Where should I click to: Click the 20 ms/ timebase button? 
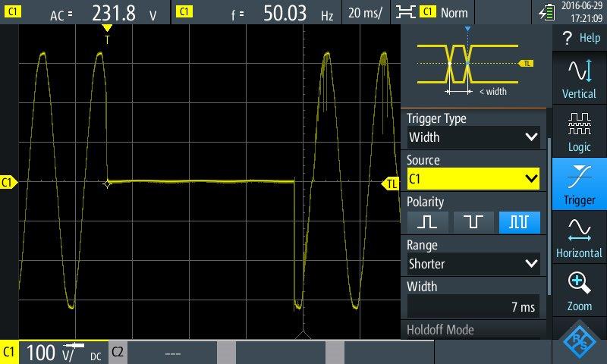tap(366, 12)
